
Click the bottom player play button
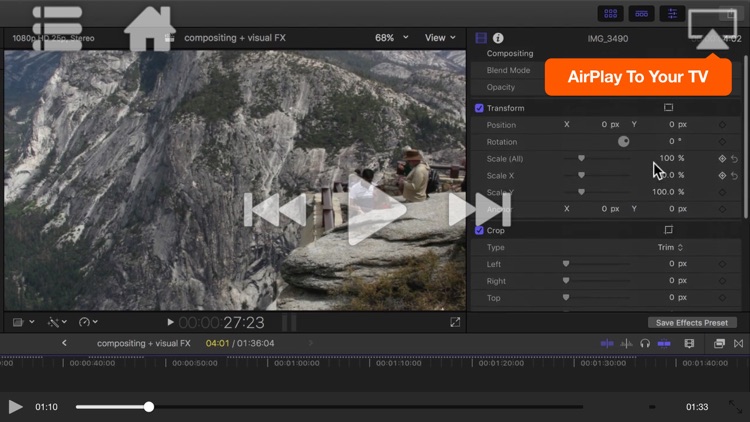[x=15, y=407]
